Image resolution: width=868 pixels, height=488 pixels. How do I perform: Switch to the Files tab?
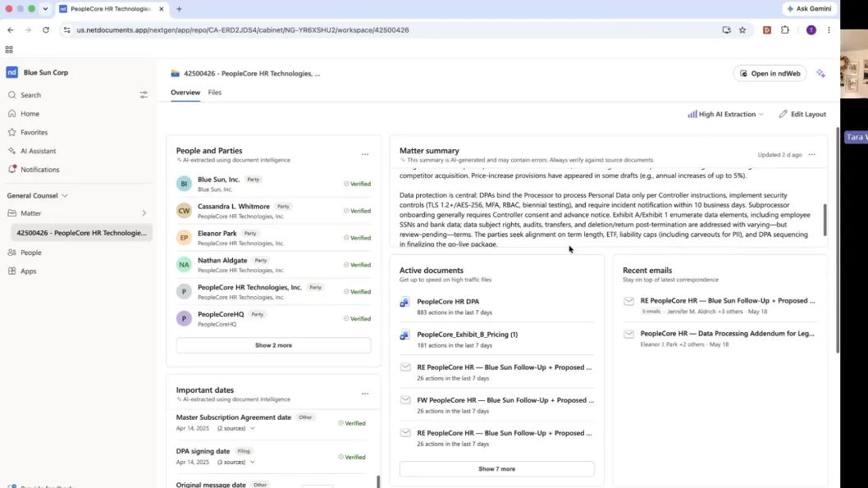(x=215, y=93)
